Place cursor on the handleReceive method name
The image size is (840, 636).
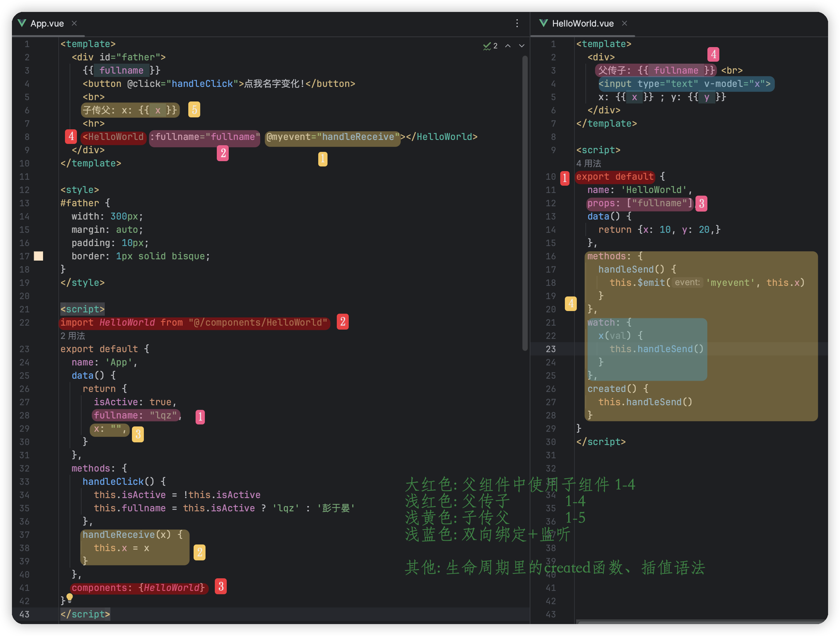click(x=118, y=535)
